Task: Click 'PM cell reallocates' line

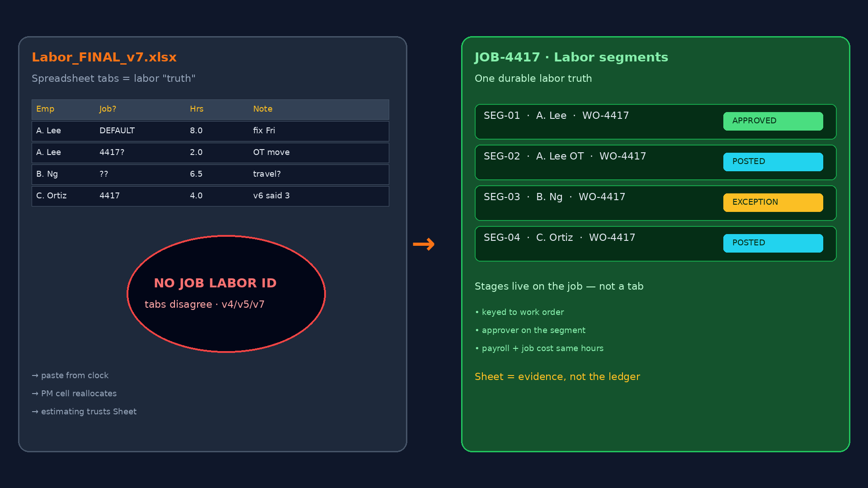Action: point(74,394)
